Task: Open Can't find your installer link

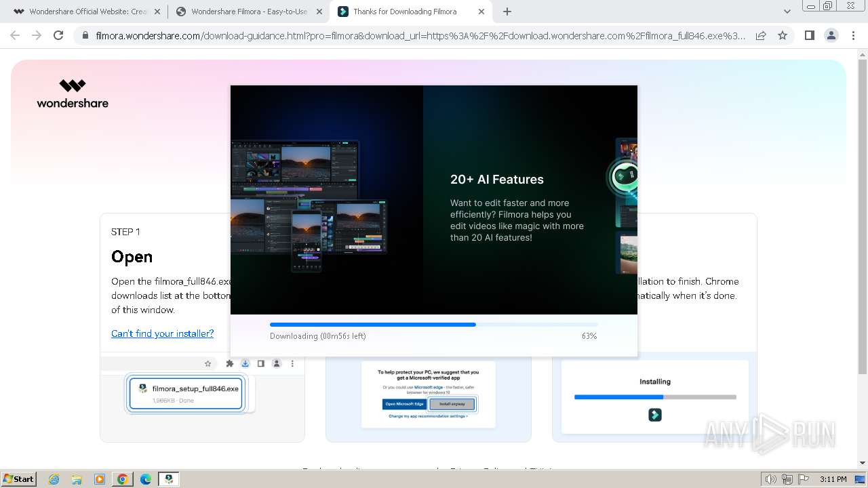Action: tap(162, 333)
